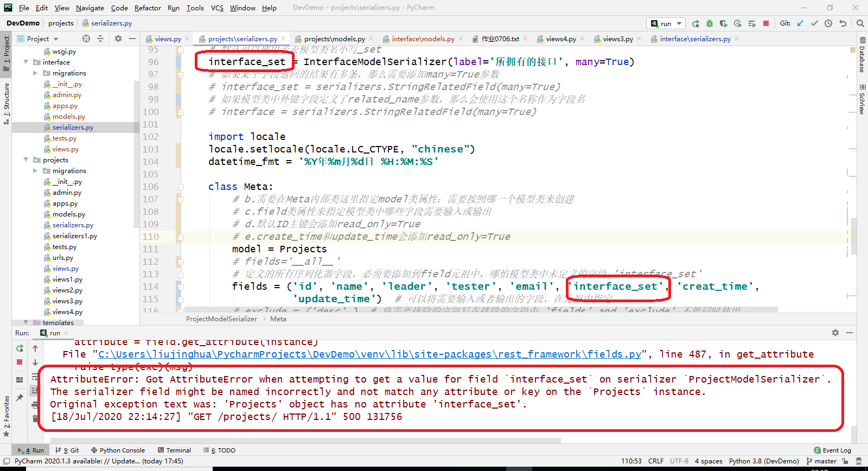This screenshot has width=868, height=471.
Task: Open the Event Log button
Action: [832, 450]
